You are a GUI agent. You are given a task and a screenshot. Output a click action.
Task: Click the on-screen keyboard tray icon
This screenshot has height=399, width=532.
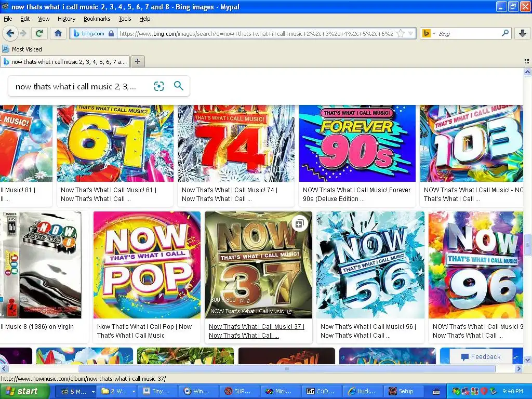pos(436,392)
